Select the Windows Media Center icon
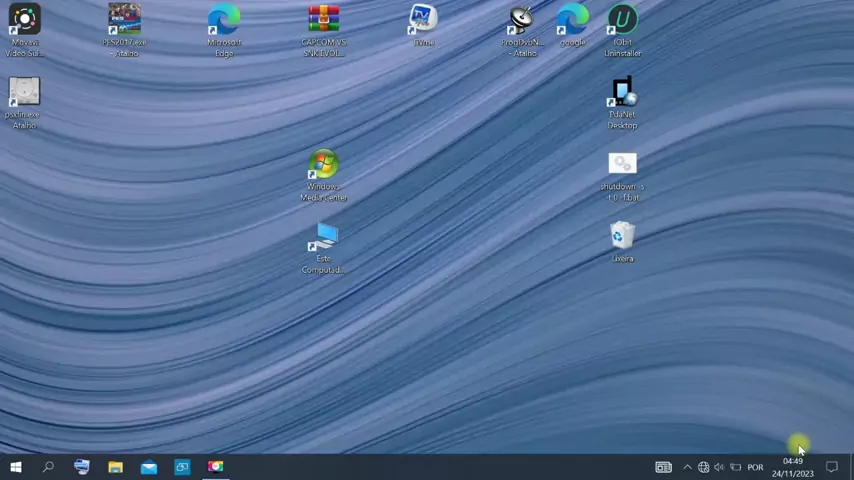 click(x=323, y=165)
